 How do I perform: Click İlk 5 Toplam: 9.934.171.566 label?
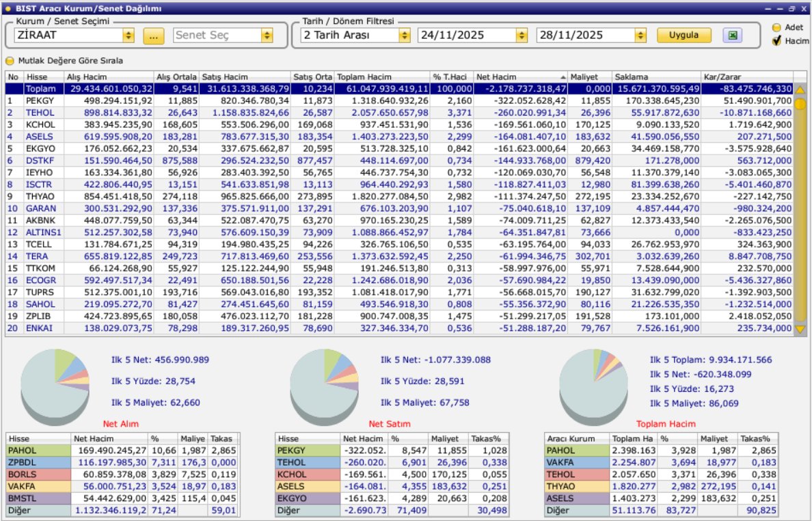(x=711, y=360)
